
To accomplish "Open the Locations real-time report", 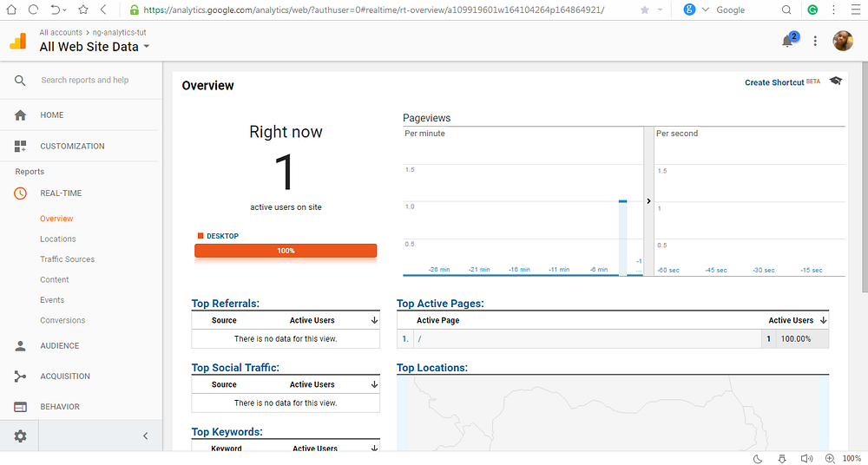I will 57,239.
